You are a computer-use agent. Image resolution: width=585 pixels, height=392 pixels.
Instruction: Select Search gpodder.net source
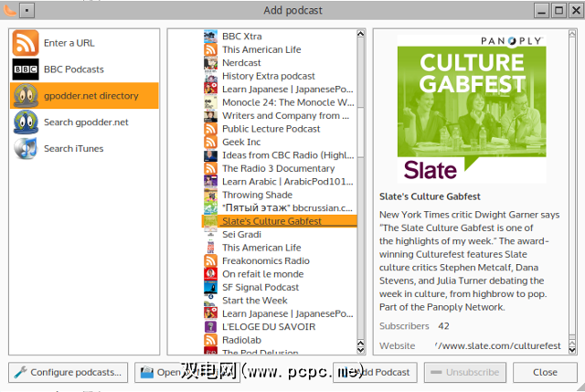click(x=84, y=122)
